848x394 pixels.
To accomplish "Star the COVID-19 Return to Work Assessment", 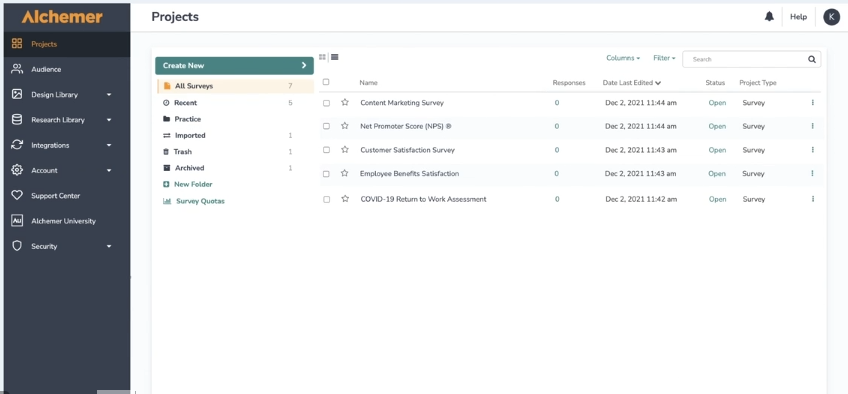I will point(345,199).
